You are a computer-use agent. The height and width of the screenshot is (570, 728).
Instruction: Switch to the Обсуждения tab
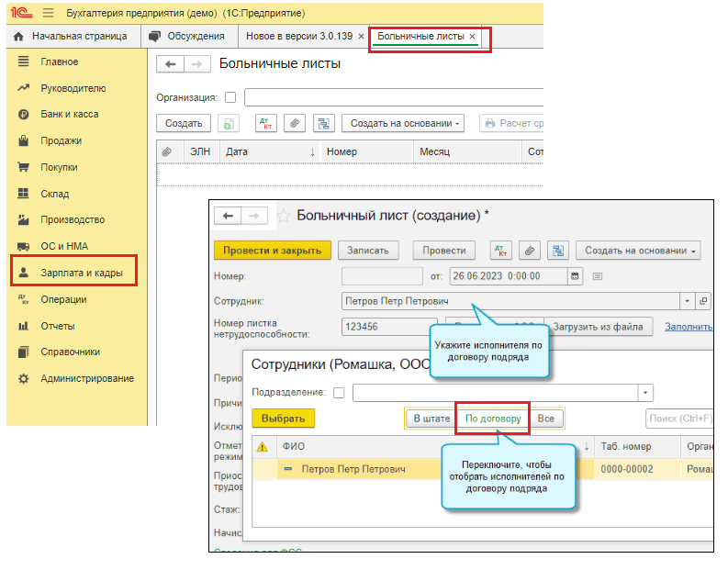(187, 36)
